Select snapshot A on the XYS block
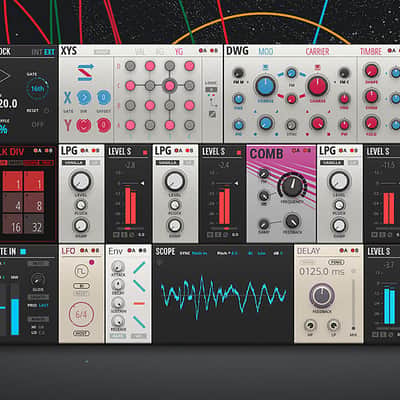Screen dimensions: 400x400 coord(203,51)
